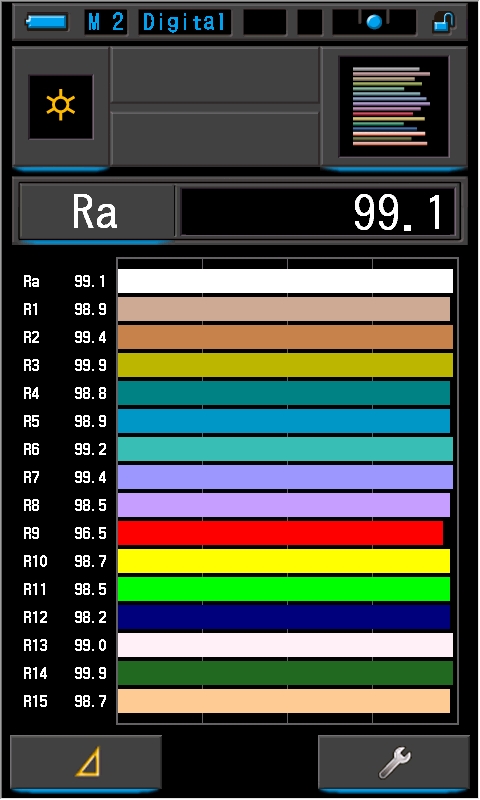The image size is (480, 800).
Task: Click the R13 row label
Action: tap(35, 645)
